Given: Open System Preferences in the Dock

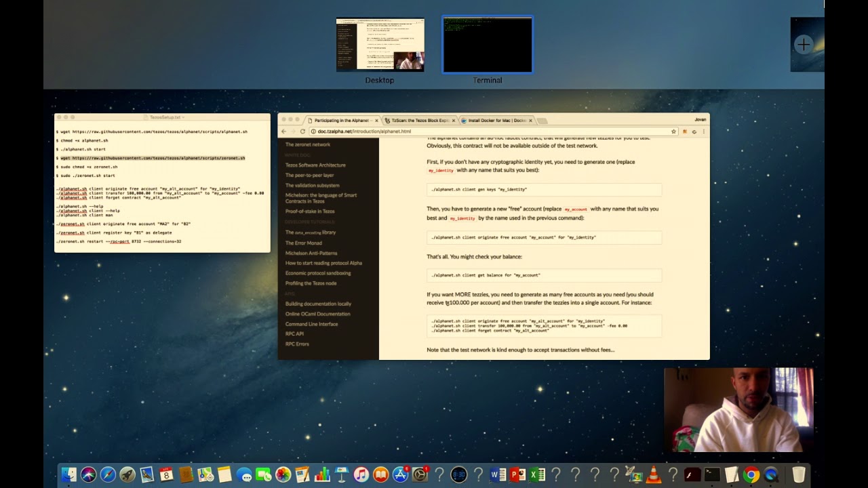Looking at the screenshot, I should click(x=420, y=475).
